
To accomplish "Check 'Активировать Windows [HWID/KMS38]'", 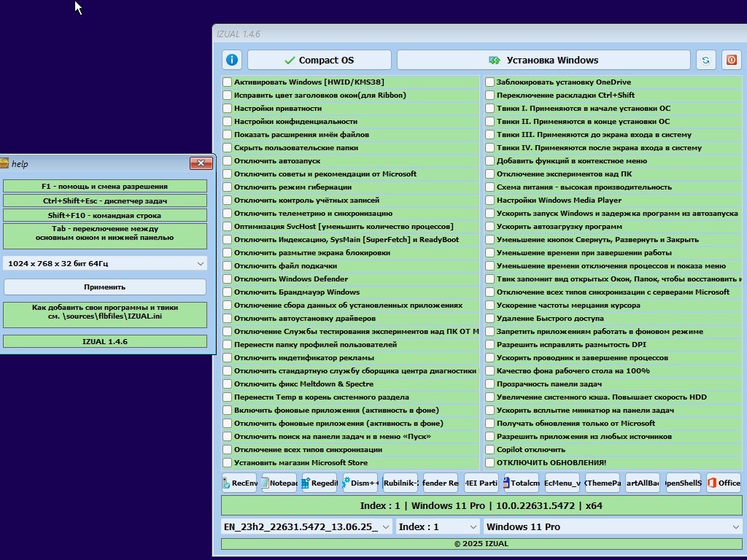I will click(x=228, y=82).
